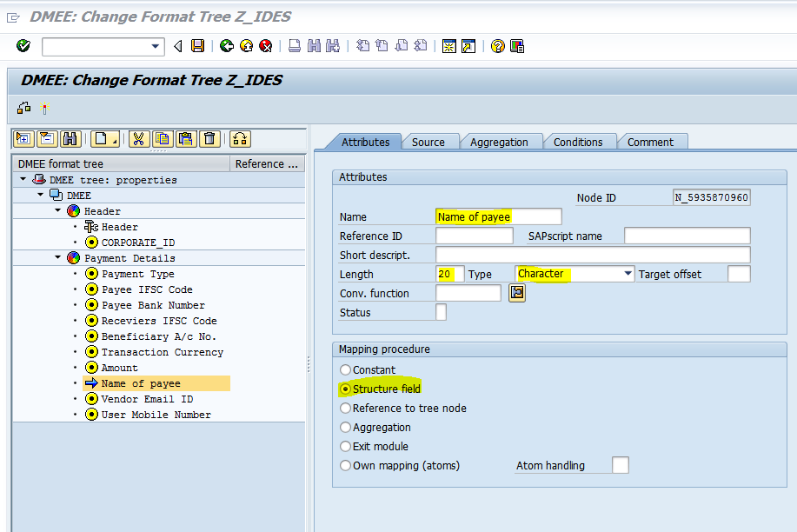Save the format tree with the floppy disk icon
This screenshot has width=797, height=532.
click(x=198, y=46)
